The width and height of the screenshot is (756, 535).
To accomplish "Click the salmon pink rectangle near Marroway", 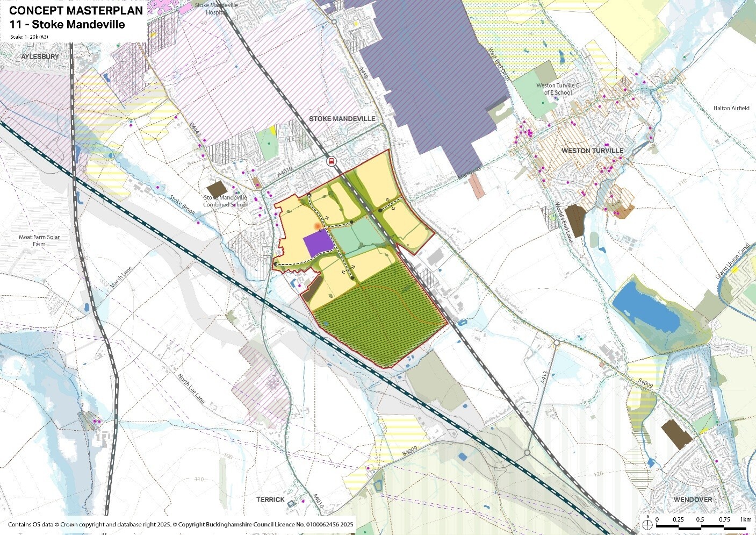I will [x=477, y=187].
